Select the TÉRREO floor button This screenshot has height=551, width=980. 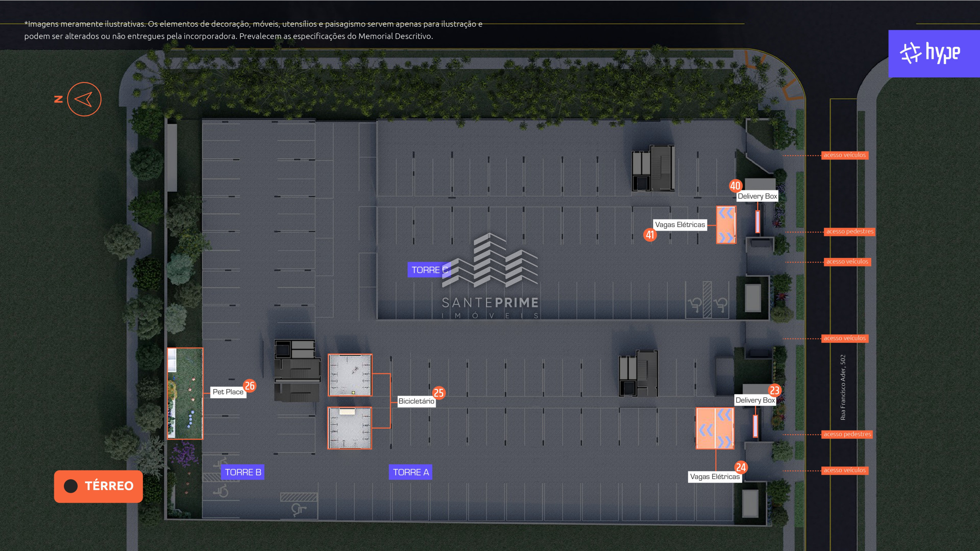(98, 486)
